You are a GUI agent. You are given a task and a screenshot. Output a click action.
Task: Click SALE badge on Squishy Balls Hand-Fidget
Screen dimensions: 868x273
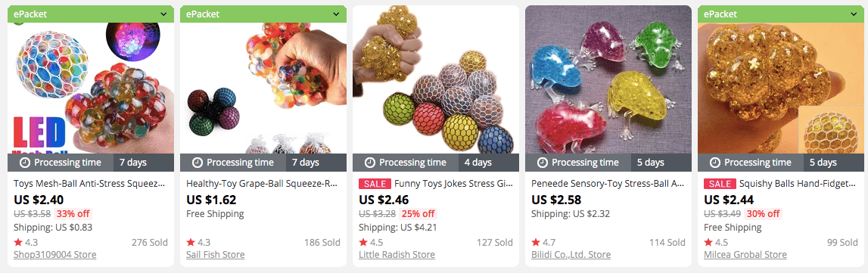[x=720, y=184]
